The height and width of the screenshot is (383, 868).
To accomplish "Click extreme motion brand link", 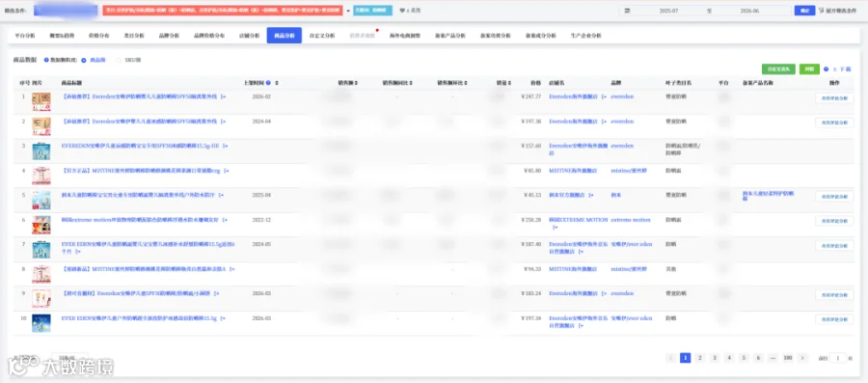I will (x=631, y=220).
